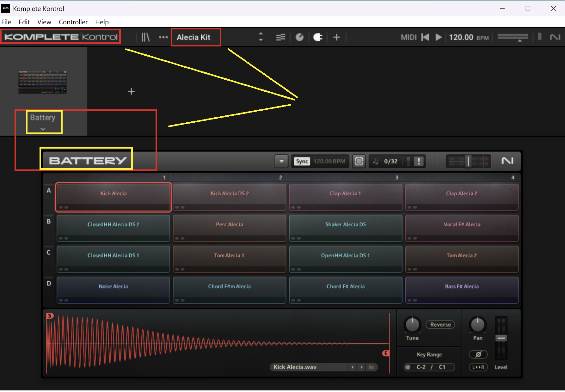
Task: Select the Kick Alecia pad
Action: [113, 197]
